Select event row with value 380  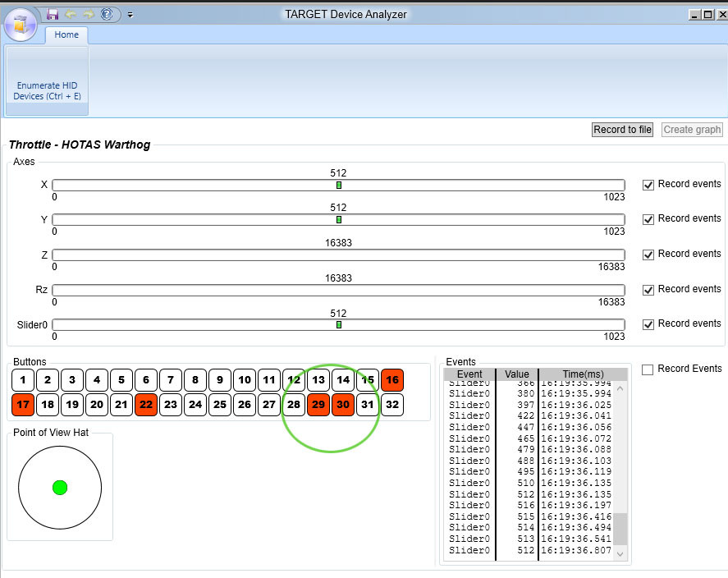529,393
